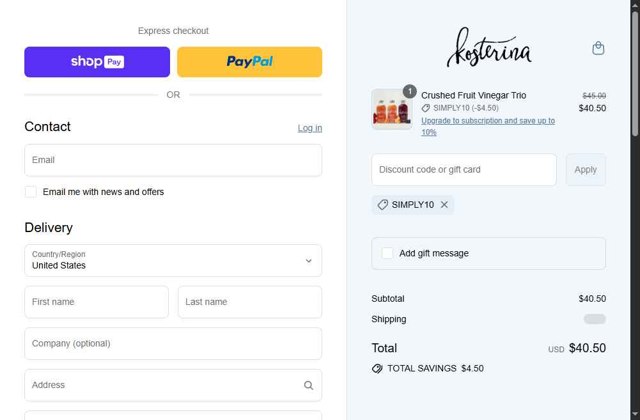Focus the Address input field
Image resolution: width=640 pixels, height=420 pixels.
[x=173, y=385]
